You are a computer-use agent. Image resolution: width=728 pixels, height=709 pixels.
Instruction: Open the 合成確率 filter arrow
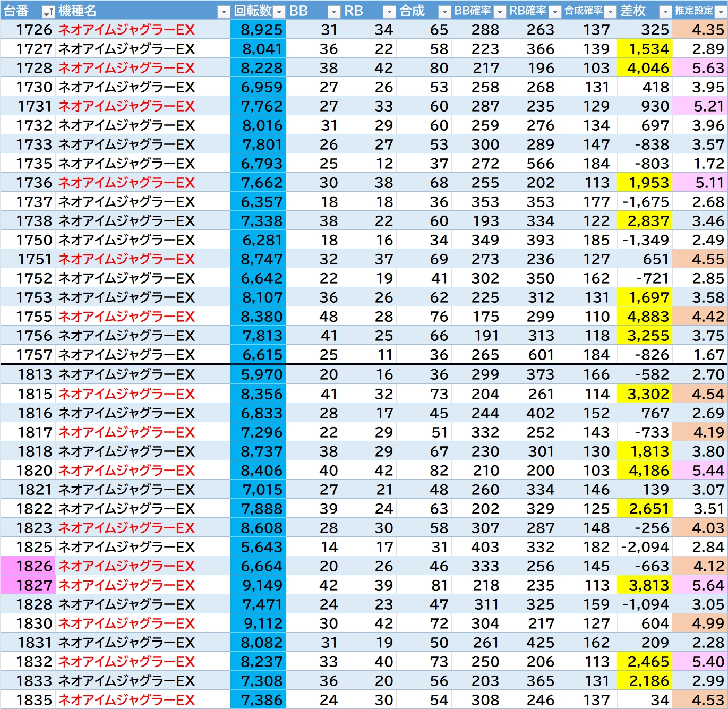point(610,12)
